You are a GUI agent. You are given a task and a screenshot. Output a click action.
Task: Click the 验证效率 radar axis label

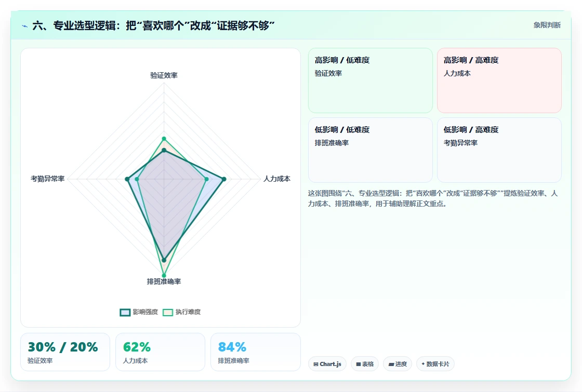pyautogui.click(x=164, y=75)
